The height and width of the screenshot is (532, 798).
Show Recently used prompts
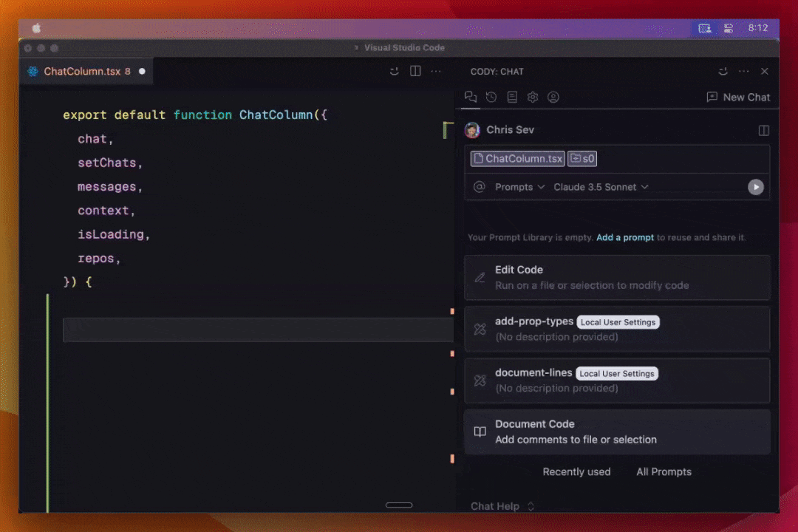point(576,472)
